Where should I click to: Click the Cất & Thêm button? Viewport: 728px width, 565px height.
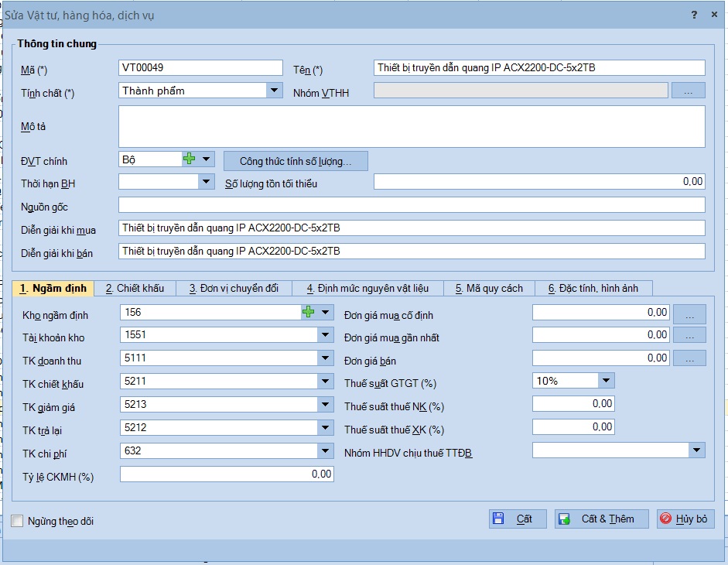pyautogui.click(x=601, y=519)
